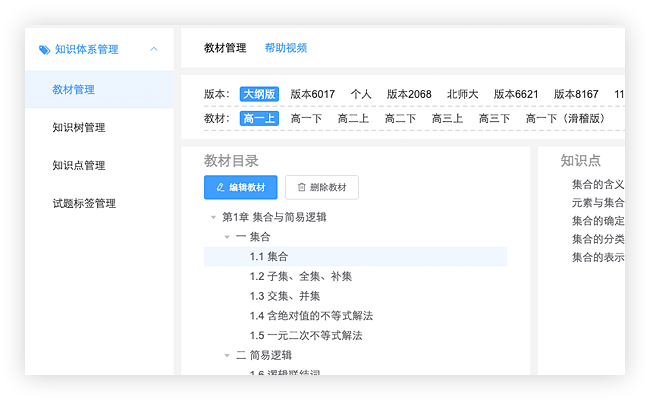Viewport: 650px width, 400px height.
Task: Select 教材管理 in the sidebar
Action: pos(74,89)
